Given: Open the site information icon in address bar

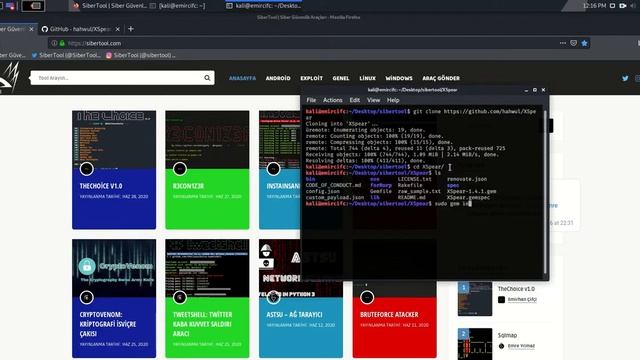Looking at the screenshot, I should point(54,43).
